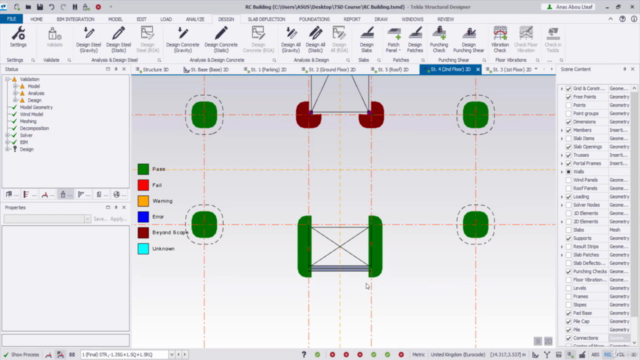
Task: Click the ribbon Help icon at top right
Action: (622, 19)
